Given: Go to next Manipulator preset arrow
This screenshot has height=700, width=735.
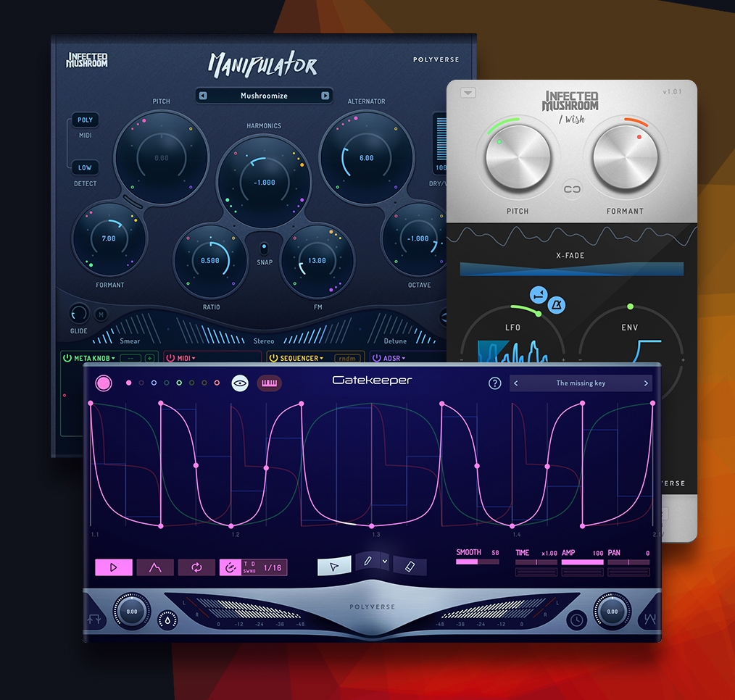Looking at the screenshot, I should (325, 96).
